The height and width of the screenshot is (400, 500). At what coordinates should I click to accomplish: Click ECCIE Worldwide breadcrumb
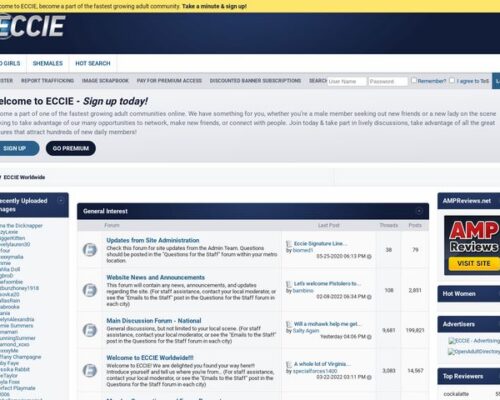click(x=24, y=177)
